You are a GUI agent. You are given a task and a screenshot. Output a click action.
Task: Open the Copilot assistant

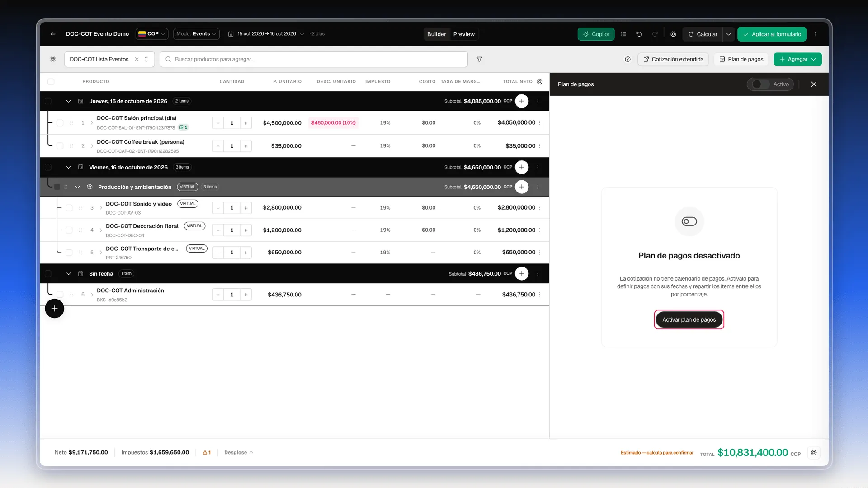pyautogui.click(x=596, y=34)
